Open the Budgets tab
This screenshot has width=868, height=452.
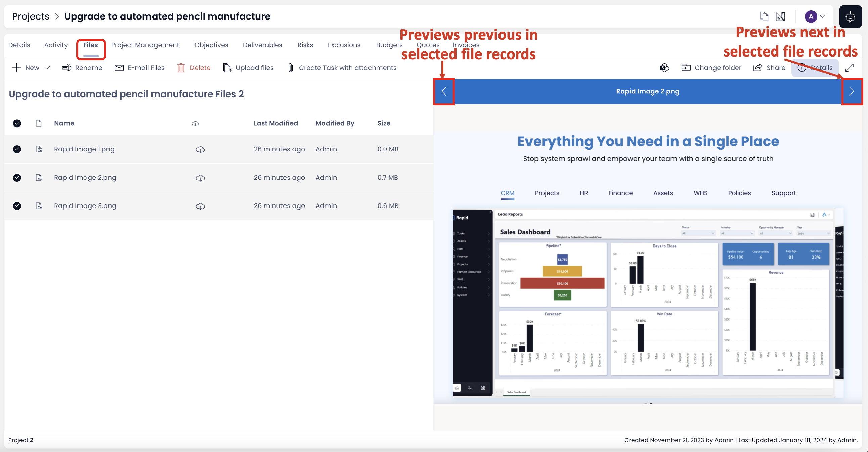pyautogui.click(x=389, y=44)
